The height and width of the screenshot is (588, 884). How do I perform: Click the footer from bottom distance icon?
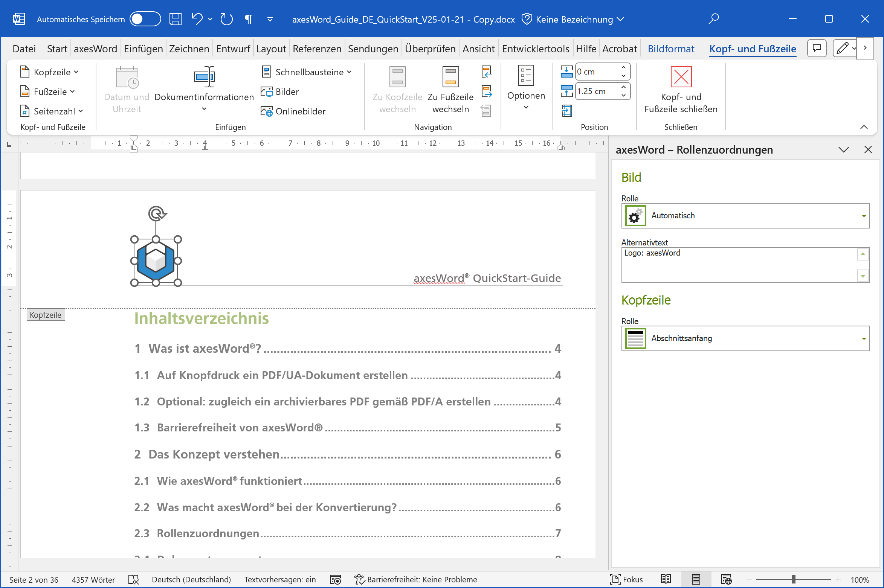point(566,91)
